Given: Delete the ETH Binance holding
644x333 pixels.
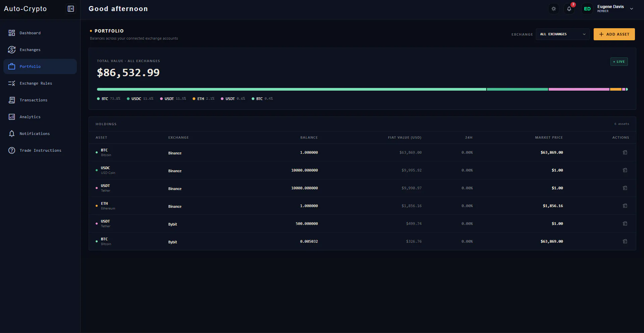Looking at the screenshot, I should pyautogui.click(x=625, y=206).
